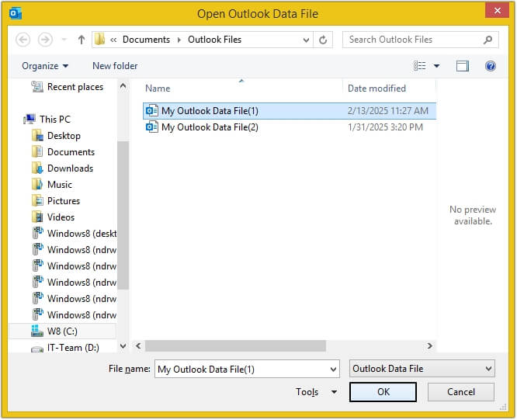517x420 pixels.
Task: Create a New folder
Action: pos(115,66)
